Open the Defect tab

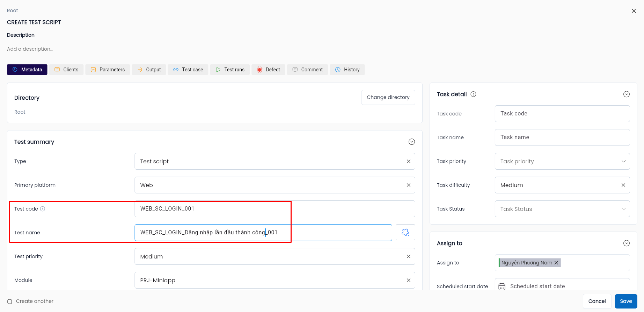coord(268,70)
